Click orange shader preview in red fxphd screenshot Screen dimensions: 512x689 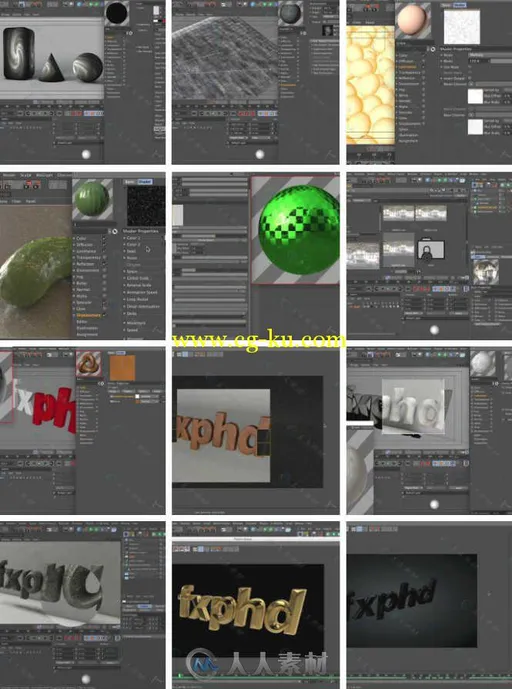click(122, 368)
